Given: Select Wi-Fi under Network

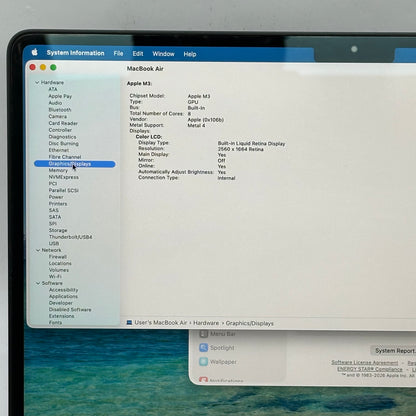Looking at the screenshot, I should tap(55, 276).
